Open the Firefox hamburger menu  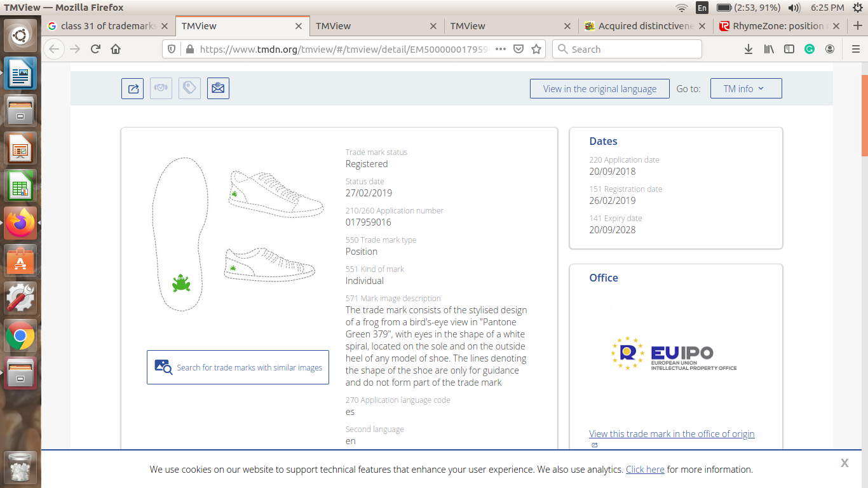click(856, 49)
